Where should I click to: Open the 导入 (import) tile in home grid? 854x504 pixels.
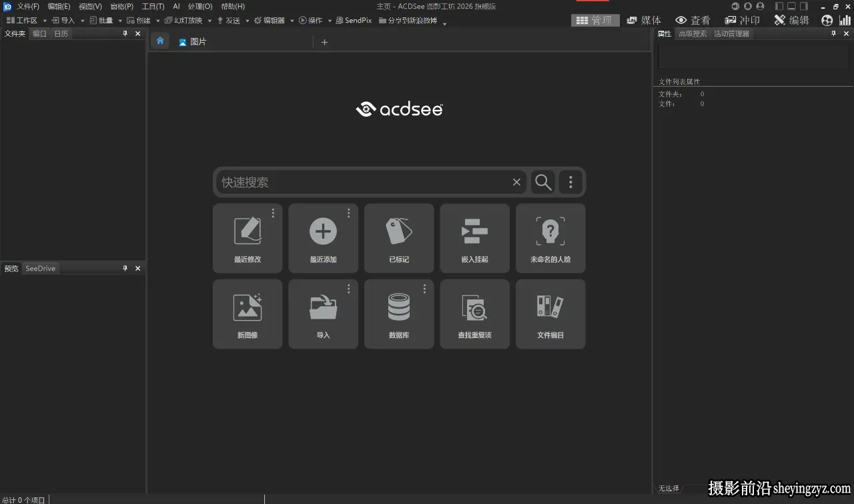point(323,314)
